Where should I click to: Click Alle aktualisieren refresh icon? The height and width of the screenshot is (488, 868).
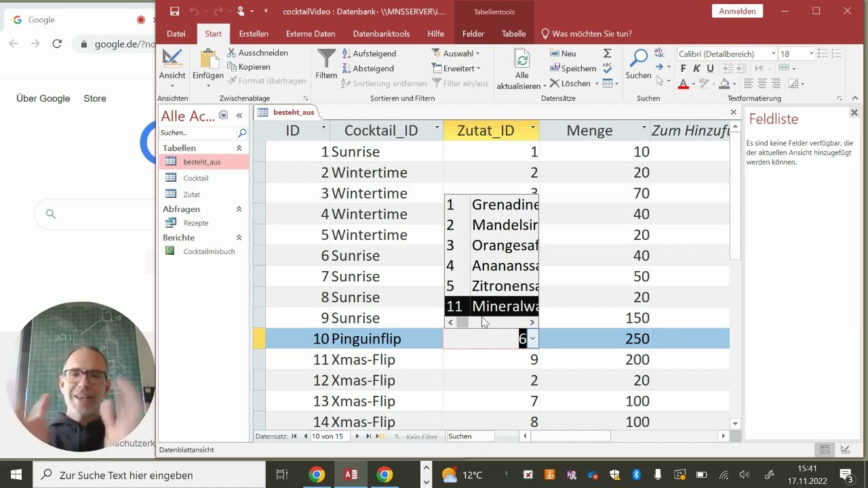[521, 59]
